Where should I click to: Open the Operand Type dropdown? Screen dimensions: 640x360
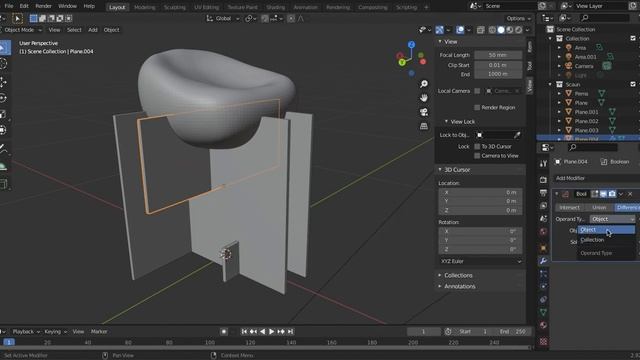(x=612, y=219)
